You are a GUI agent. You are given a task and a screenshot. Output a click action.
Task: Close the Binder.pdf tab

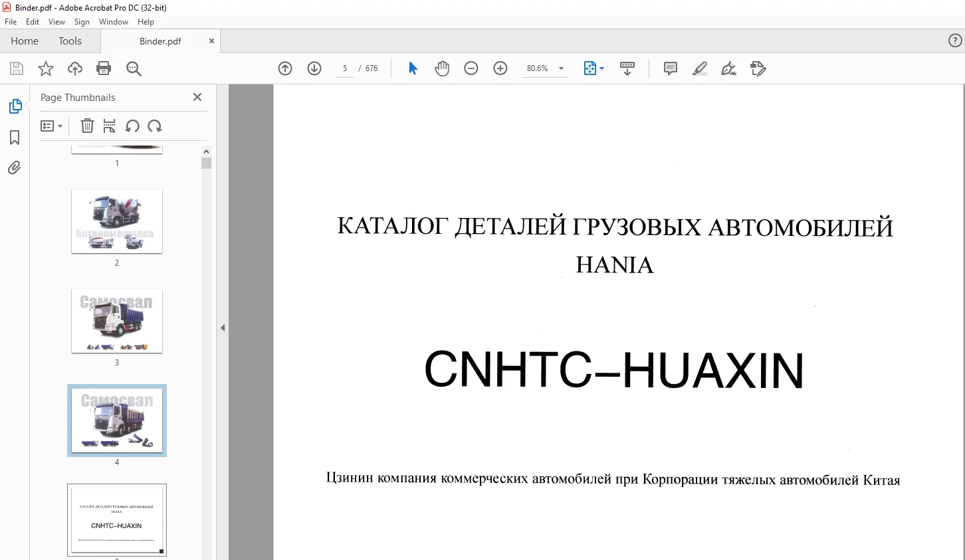tap(211, 41)
